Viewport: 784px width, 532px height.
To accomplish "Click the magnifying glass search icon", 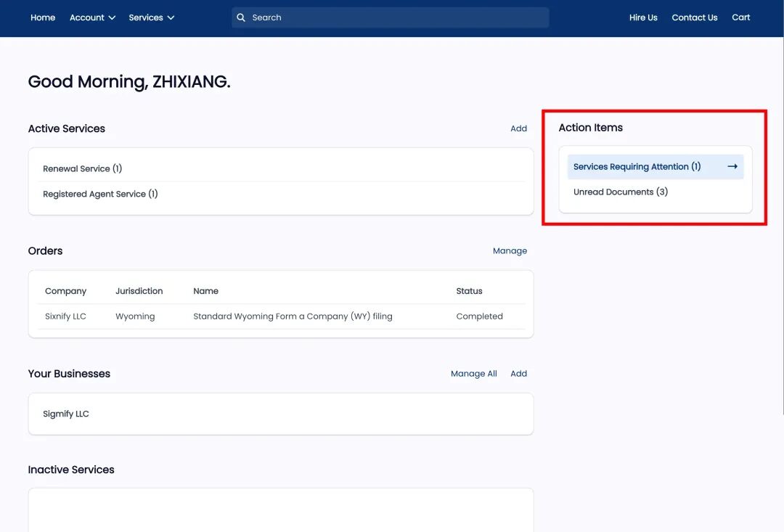I will coord(241,17).
